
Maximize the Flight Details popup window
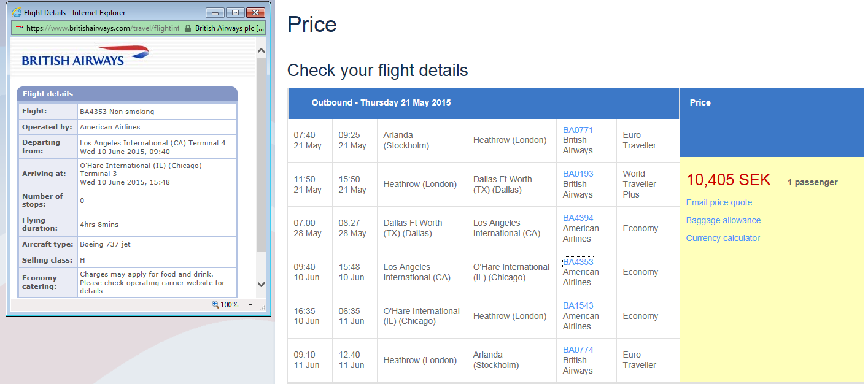tap(235, 12)
